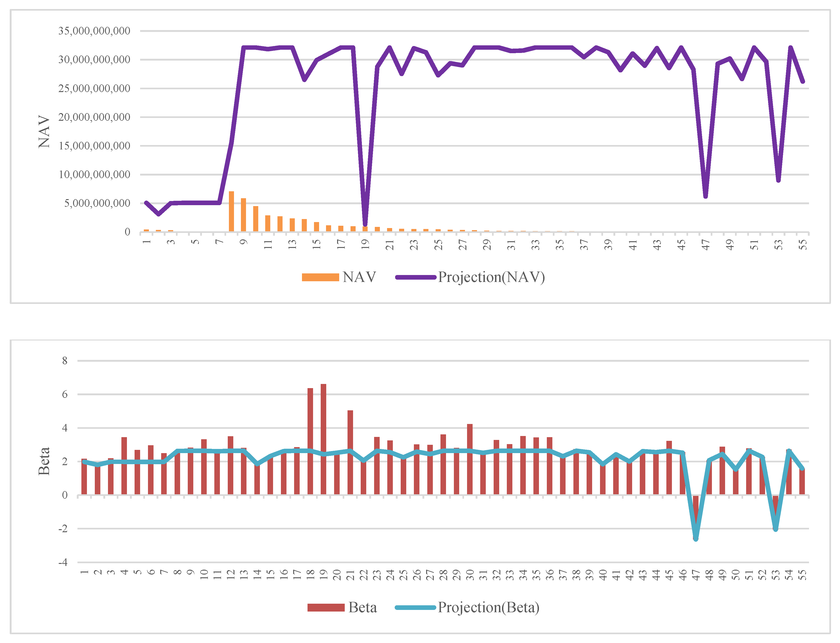Image resolution: width=840 pixels, height=643 pixels.
Task: Click the 8 label on Beta axis
Action: [65, 361]
